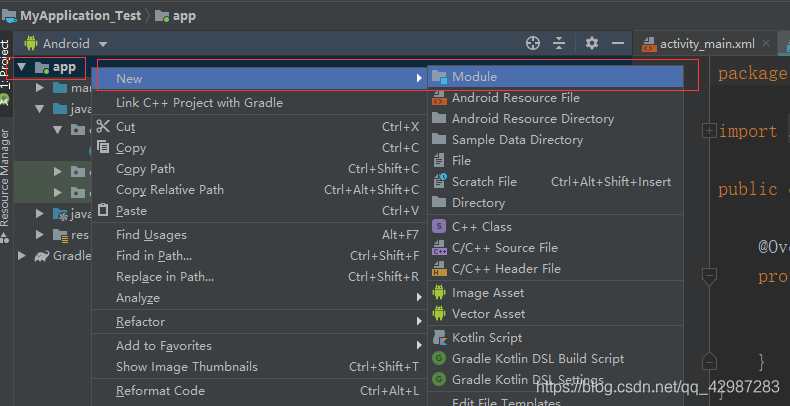Hide the Project panel with minus icon
Image resolution: width=790 pixels, height=406 pixels.
pos(618,43)
